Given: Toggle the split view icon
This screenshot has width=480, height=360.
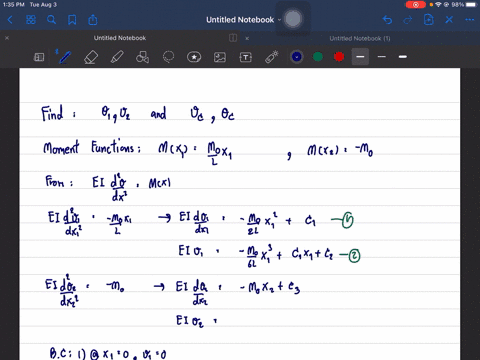Looking at the screenshot, I should 233,38.
